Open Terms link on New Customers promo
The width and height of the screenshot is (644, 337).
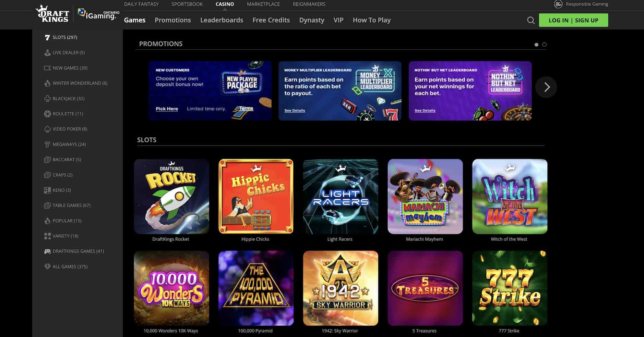(x=246, y=109)
